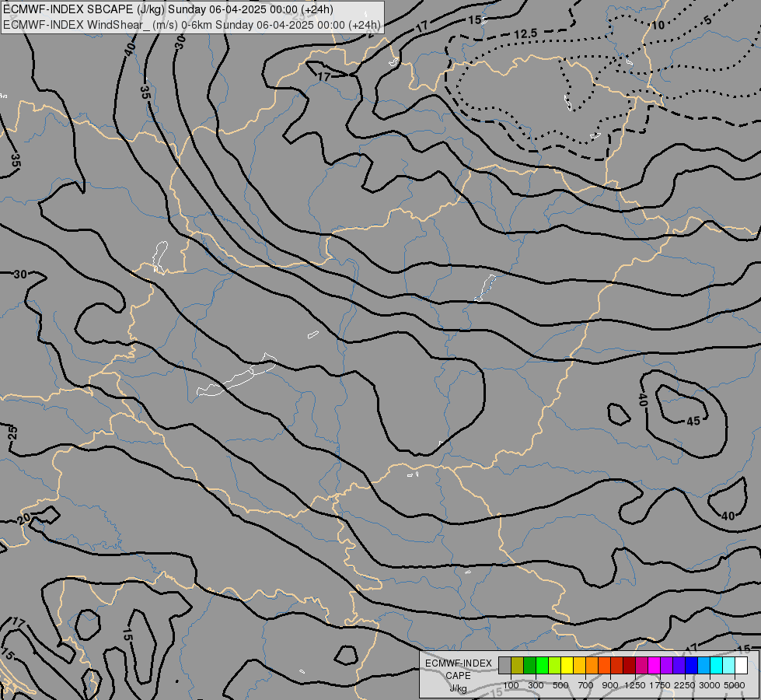Click the legend value 2250
The width and height of the screenshot is (761, 700).
click(685, 685)
